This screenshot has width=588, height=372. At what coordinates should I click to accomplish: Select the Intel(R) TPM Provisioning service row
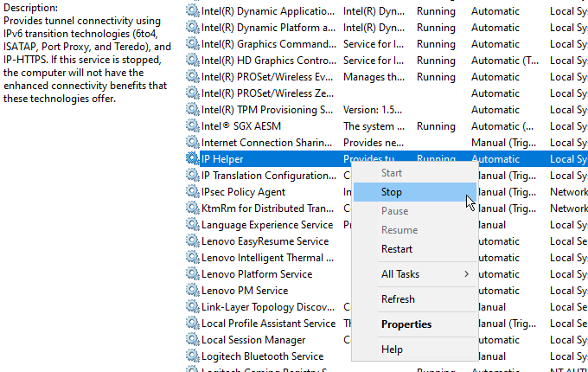(x=267, y=110)
